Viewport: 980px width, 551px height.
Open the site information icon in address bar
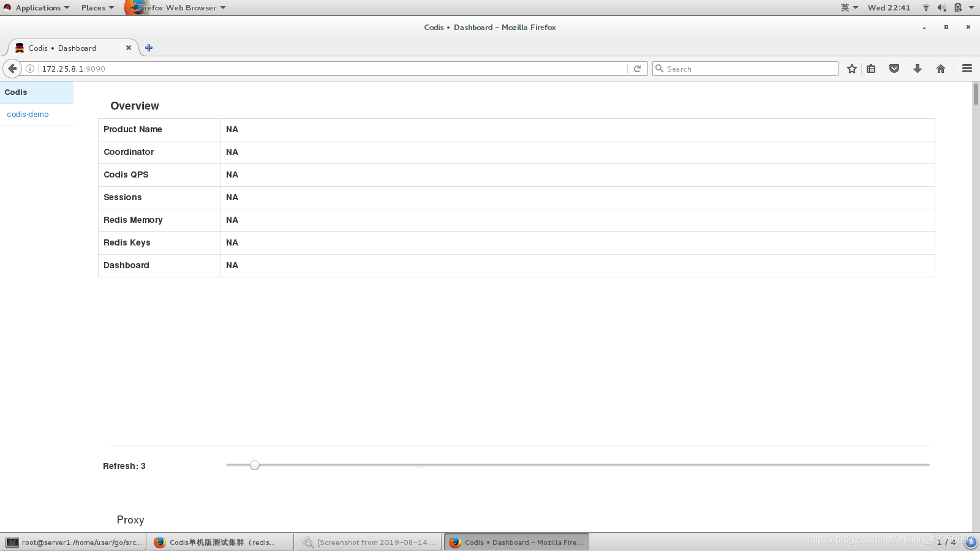click(x=29, y=69)
